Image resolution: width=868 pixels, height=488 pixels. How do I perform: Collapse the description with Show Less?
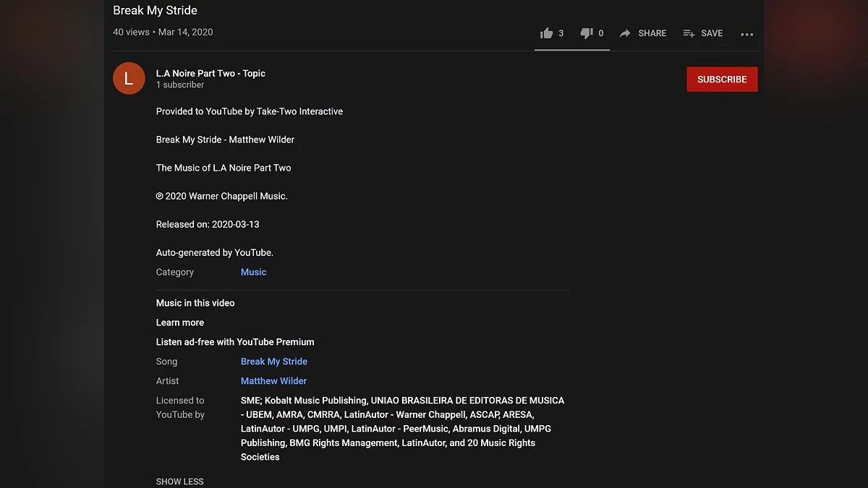coord(180,481)
